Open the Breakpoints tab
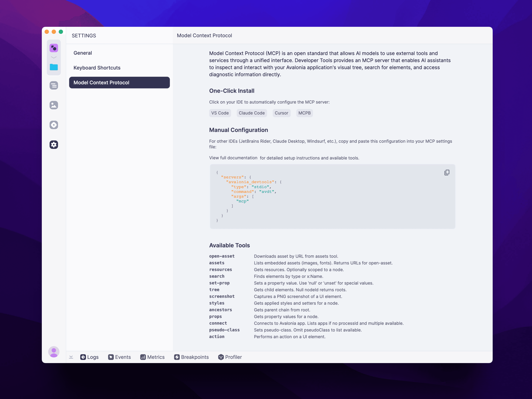Screen dimensions: 532x399 (191, 357)
